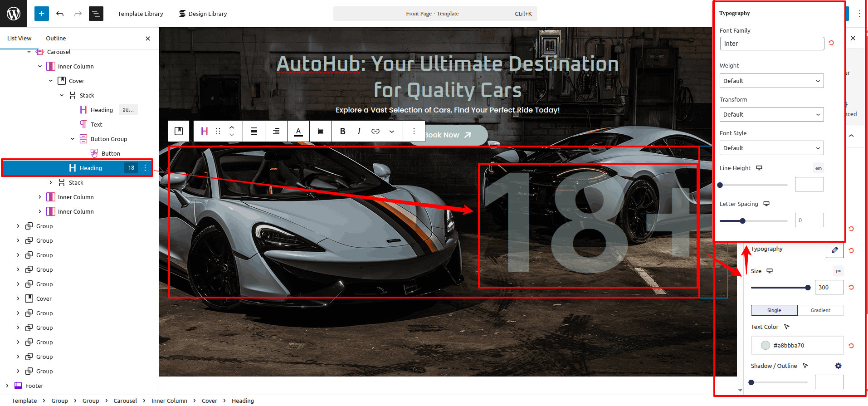Open Shadow / Outline settings gear
868x406 pixels.
[x=838, y=366]
